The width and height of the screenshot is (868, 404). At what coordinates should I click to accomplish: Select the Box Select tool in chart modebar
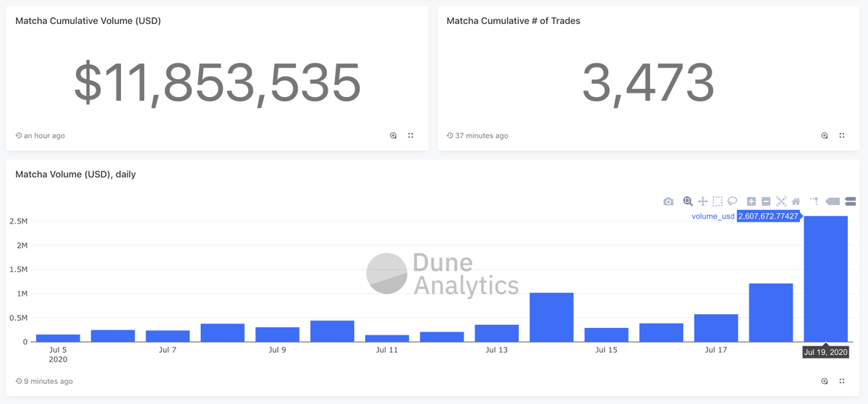[x=718, y=201]
